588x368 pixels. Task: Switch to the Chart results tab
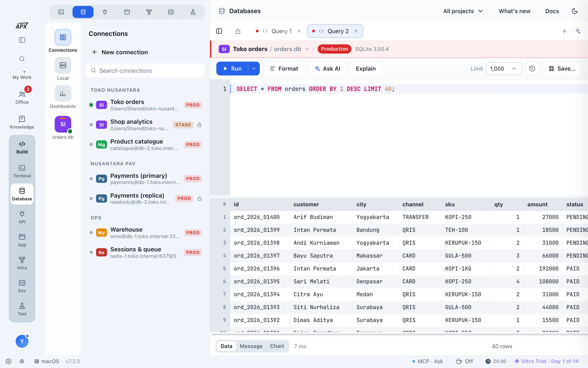coord(277,346)
